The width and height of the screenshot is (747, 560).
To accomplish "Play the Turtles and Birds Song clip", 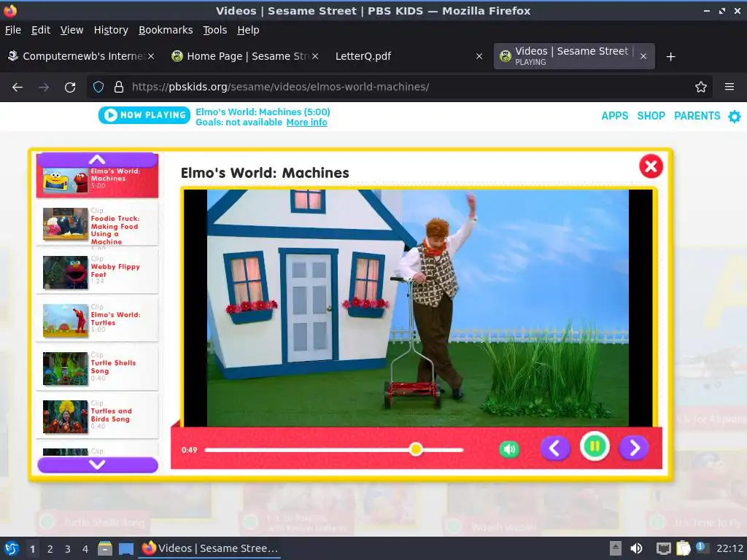I will coord(97,416).
